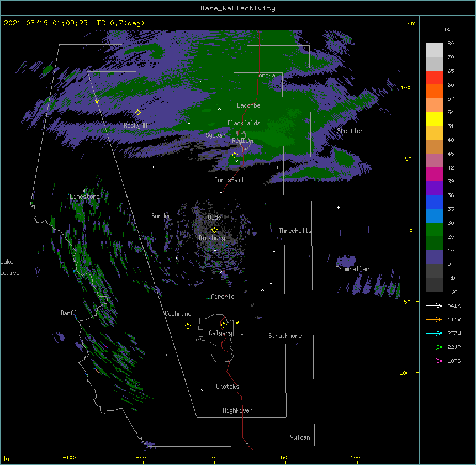Click the Innisfail city label
The height and width of the screenshot is (465, 476).
point(229,180)
